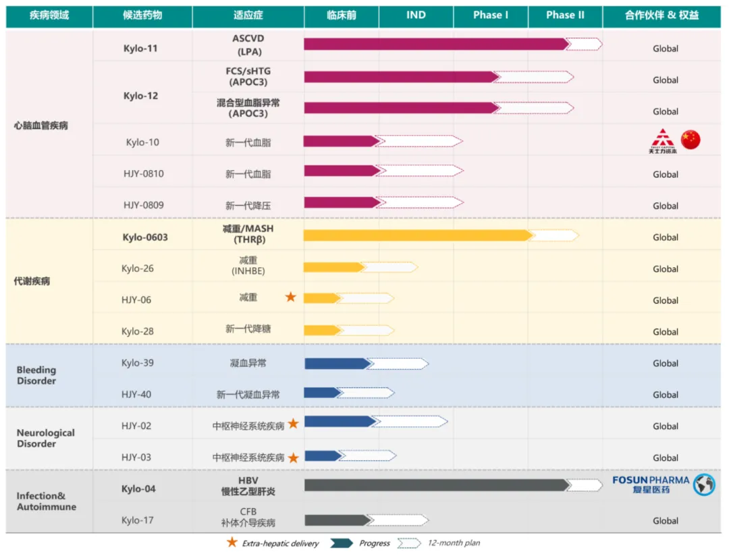This screenshot has height=560, width=729.
Task: Click the 心脑血管疾病 disease area label
Action: tap(40, 125)
